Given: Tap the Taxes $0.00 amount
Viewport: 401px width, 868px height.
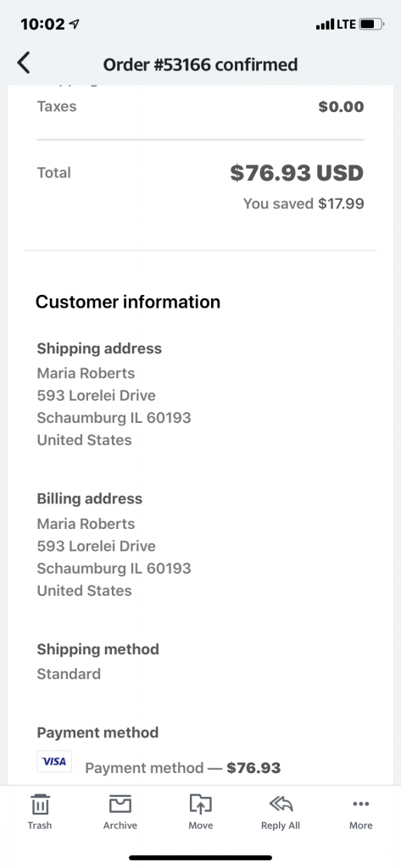Looking at the screenshot, I should [x=341, y=106].
